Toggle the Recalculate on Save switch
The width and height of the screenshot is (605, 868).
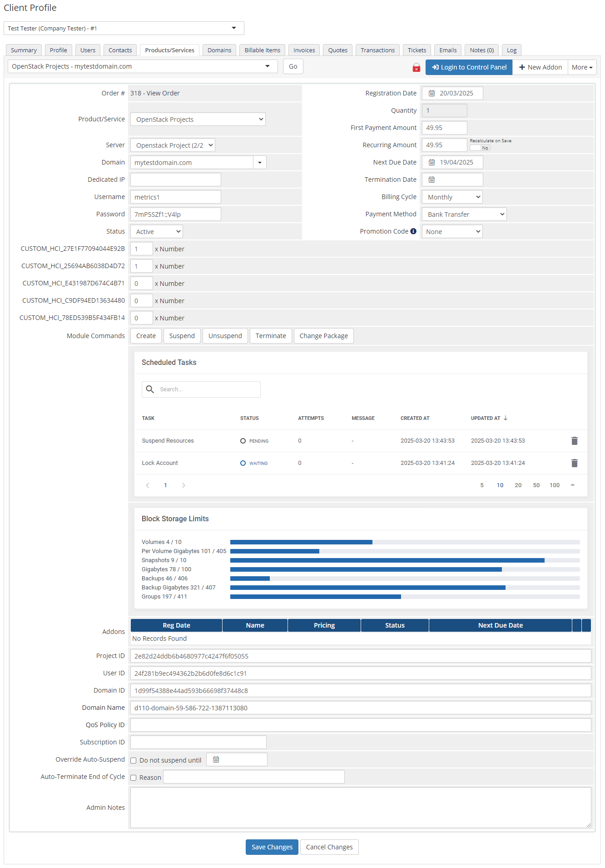tap(480, 148)
